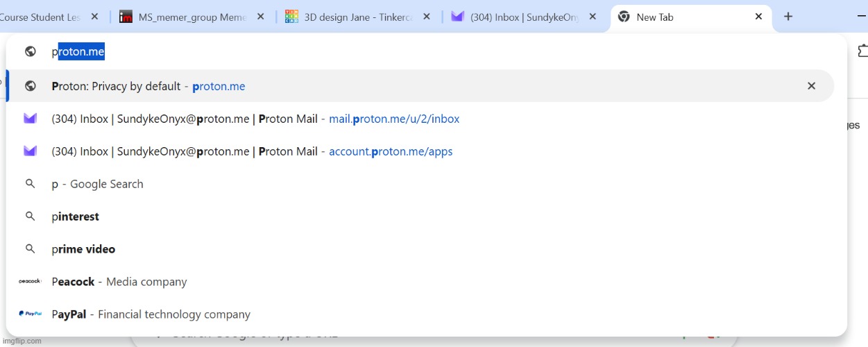Click the Chrome favicon on New Tab
This screenshot has width=868, height=347.
(624, 17)
